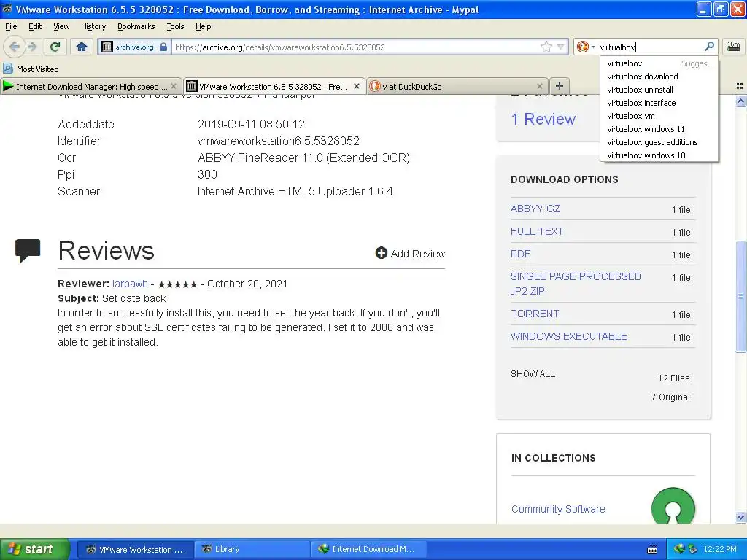
Task: Click the page scrollbar down arrow
Action: click(x=740, y=517)
